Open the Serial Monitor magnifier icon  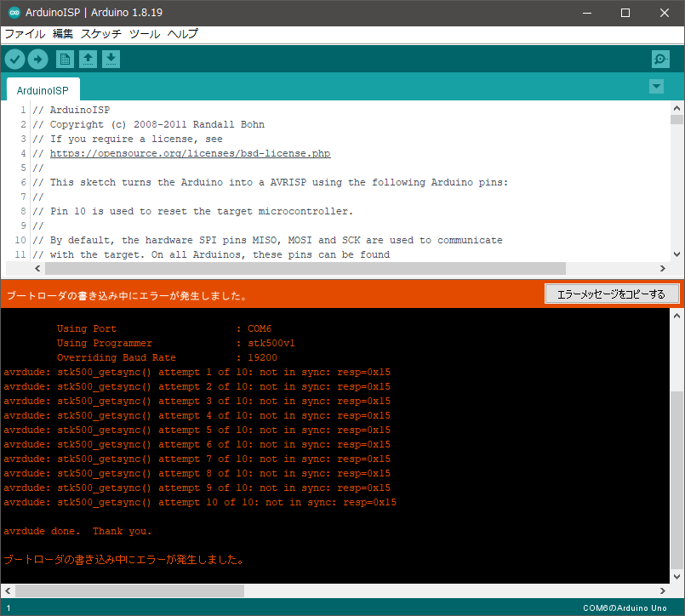(660, 59)
